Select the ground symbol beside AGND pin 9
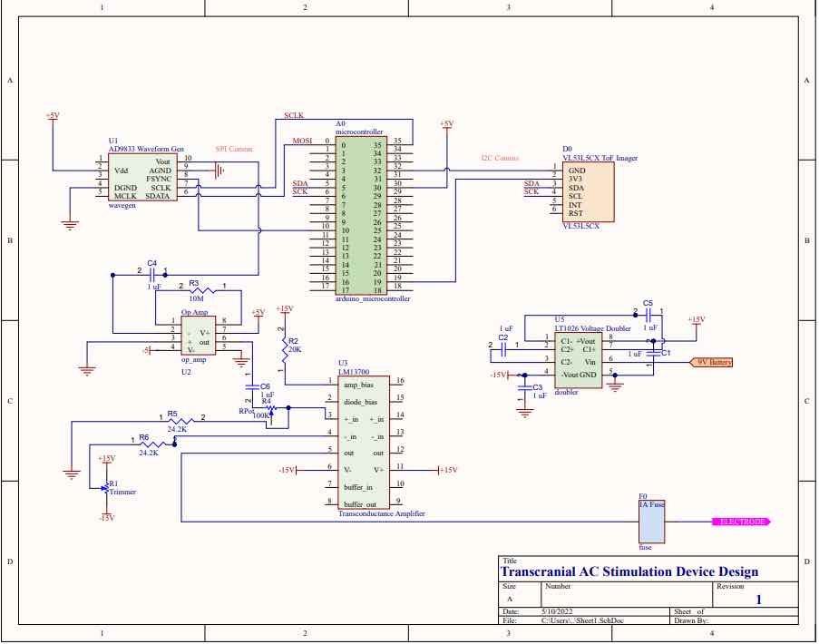Viewport: 819px width, 644px height. pyautogui.click(x=219, y=171)
